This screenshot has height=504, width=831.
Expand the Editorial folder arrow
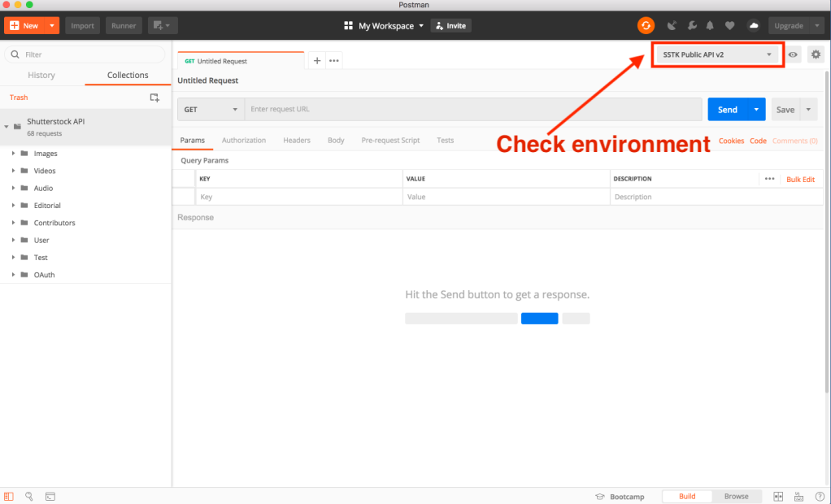13,205
